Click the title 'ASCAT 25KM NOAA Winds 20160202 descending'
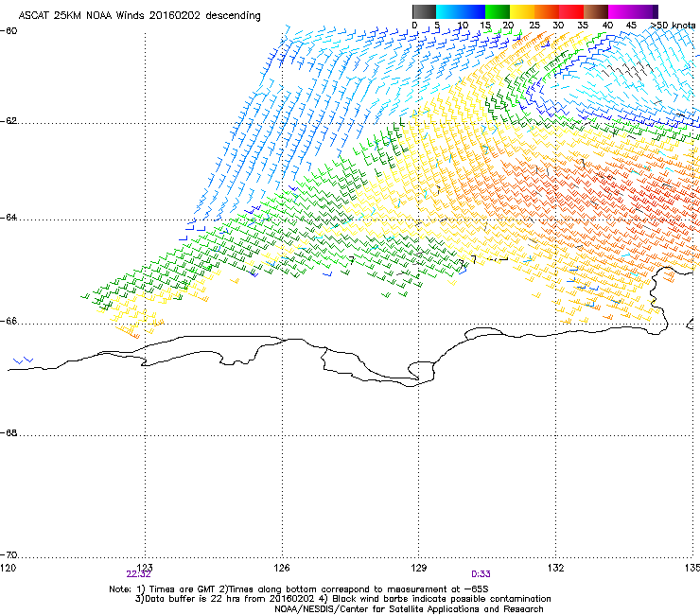700x615 pixels. [x=139, y=15]
